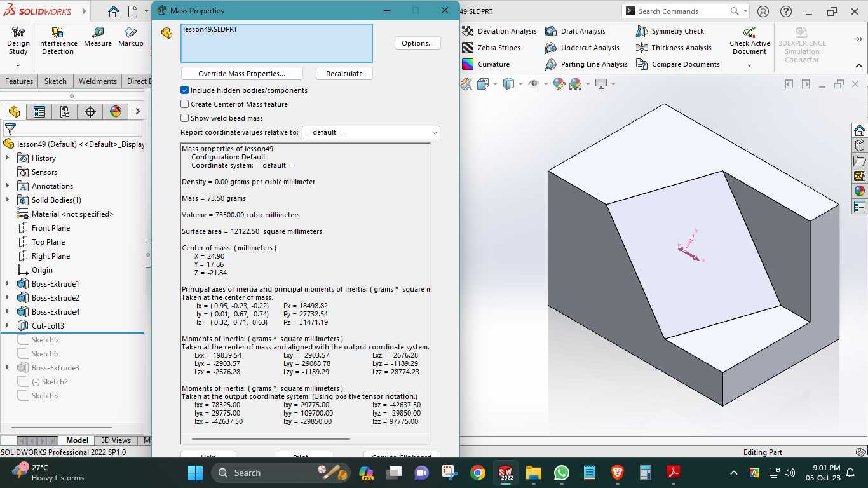Click the Options... button

point(417,43)
